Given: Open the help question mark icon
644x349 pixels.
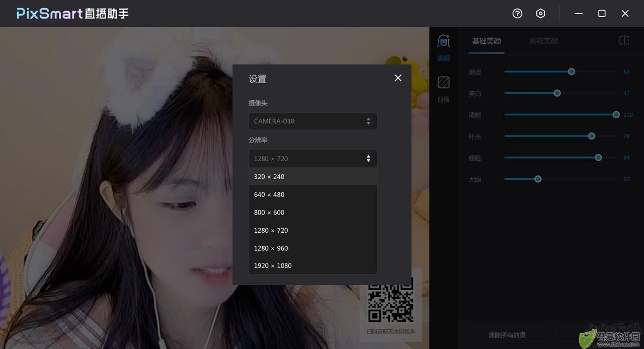Looking at the screenshot, I should point(517,14).
